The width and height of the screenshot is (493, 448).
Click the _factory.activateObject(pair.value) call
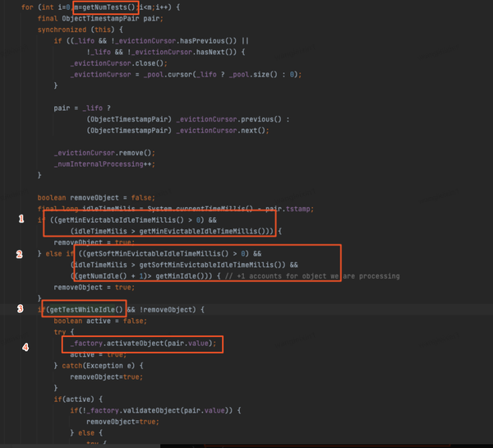[141, 344]
